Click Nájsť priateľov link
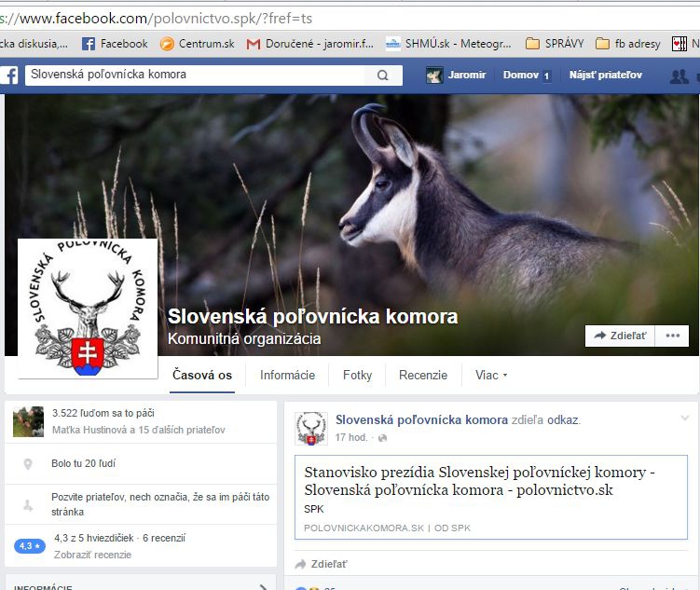 point(605,75)
